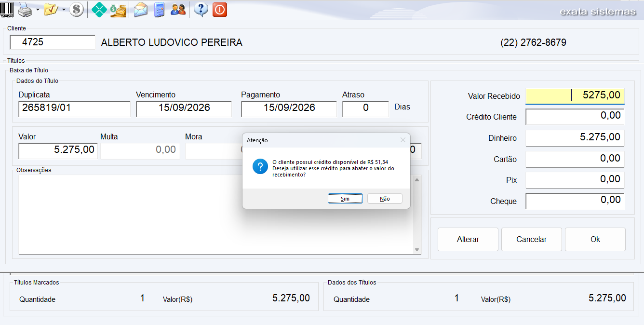Focus the Valor Recebido field
Viewport: 644px width, 325px height.
coord(575,96)
